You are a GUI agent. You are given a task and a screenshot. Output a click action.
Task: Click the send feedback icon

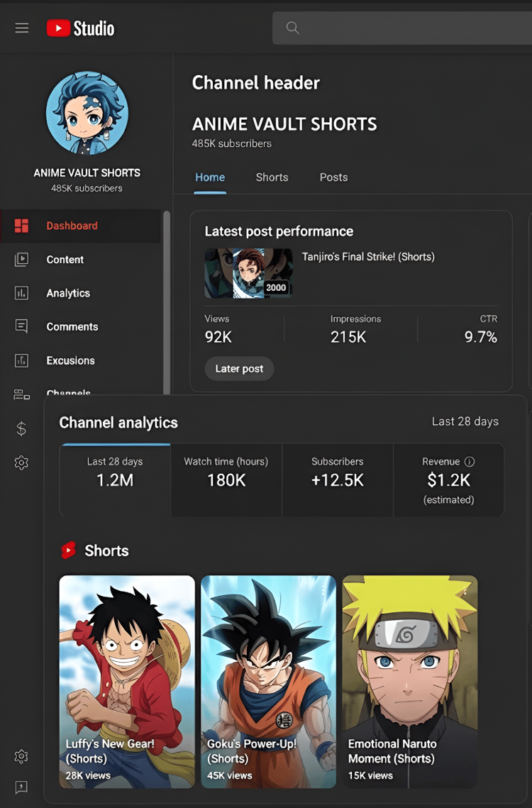21,787
